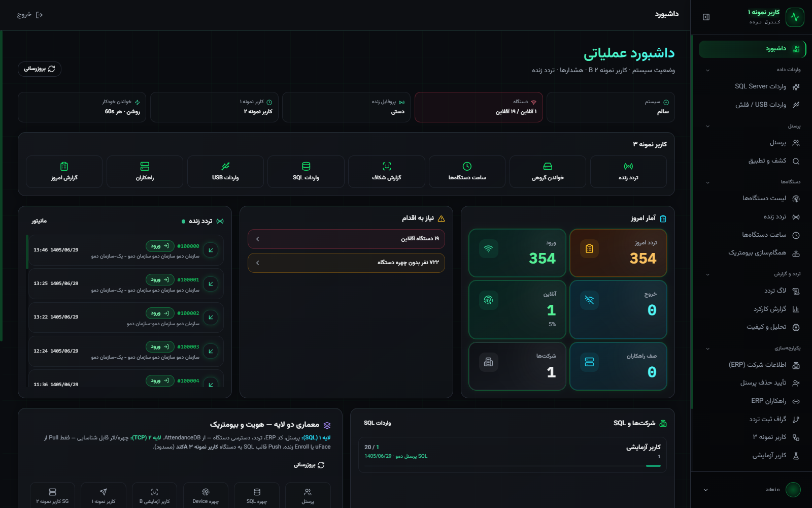The height and width of the screenshot is (508, 812).
Task: Open the admin user menu chevron
Action: pos(705,490)
